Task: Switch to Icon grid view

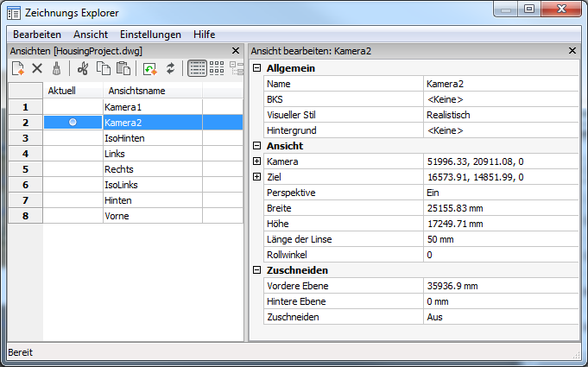Action: click(x=217, y=68)
